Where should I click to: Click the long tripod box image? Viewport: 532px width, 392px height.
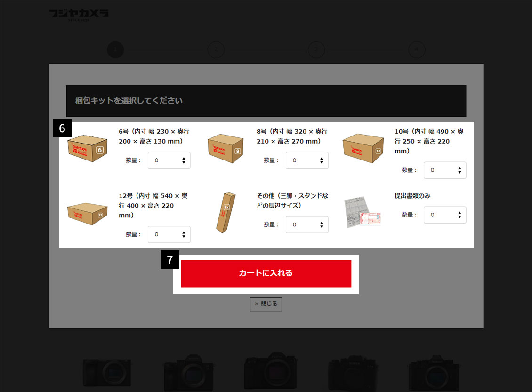(226, 213)
